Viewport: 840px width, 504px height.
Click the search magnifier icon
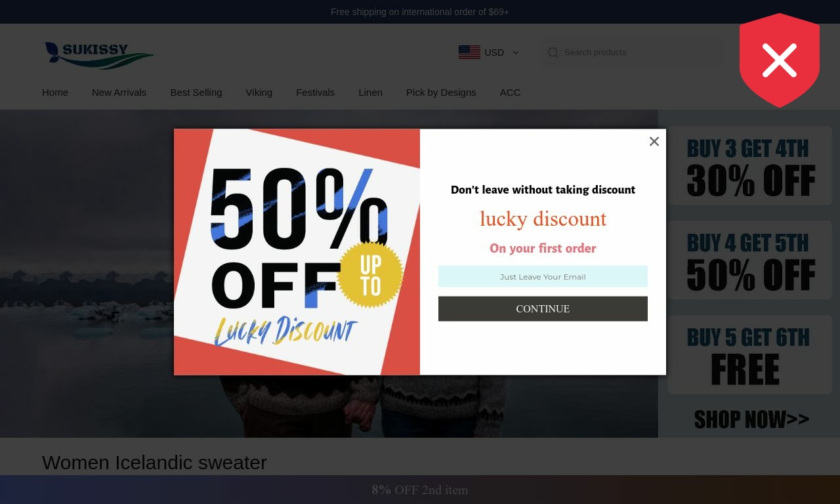pyautogui.click(x=553, y=52)
